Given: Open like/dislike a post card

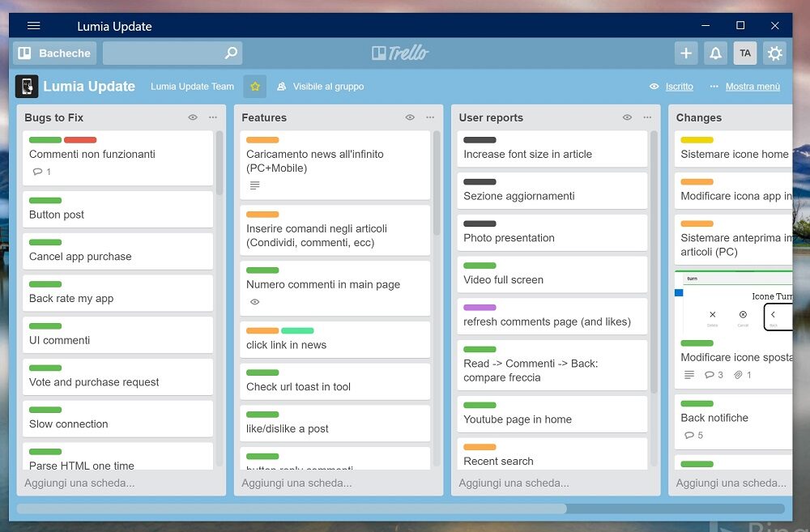Looking at the screenshot, I should pos(335,423).
